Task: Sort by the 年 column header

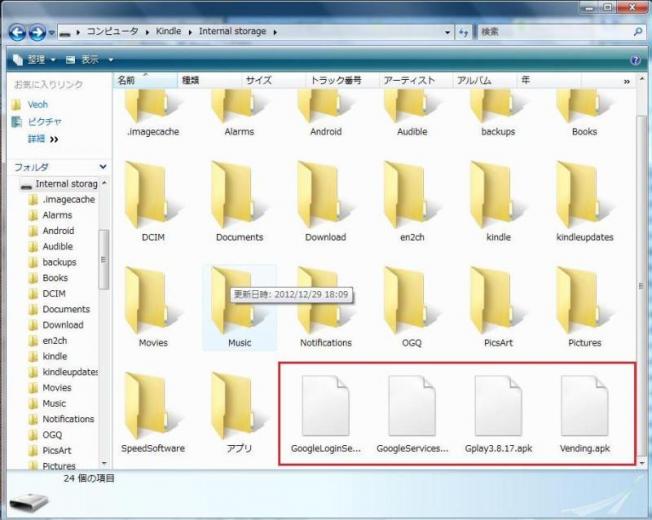Action: click(x=548, y=80)
